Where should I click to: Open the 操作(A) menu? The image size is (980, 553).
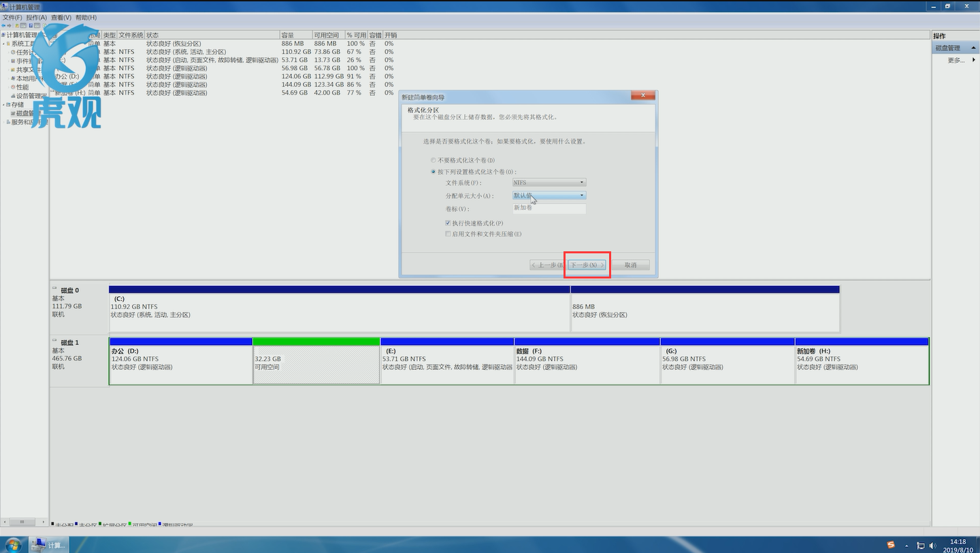(37, 17)
